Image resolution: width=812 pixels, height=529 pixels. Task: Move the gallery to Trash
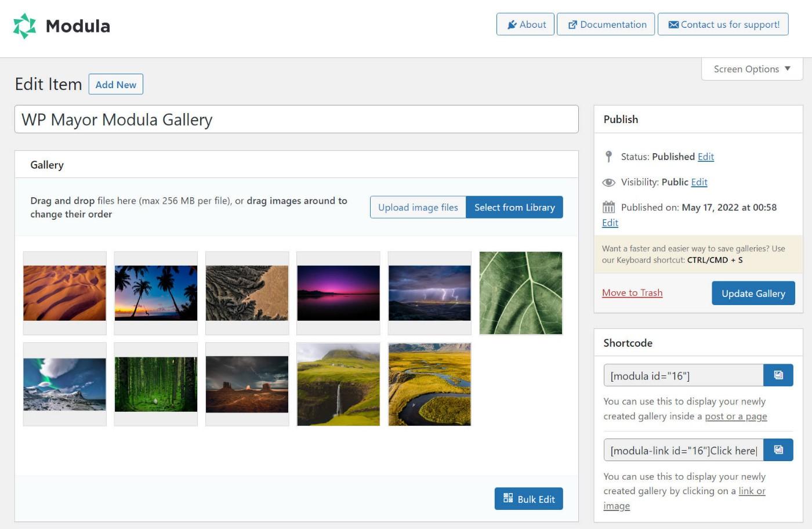pos(632,293)
